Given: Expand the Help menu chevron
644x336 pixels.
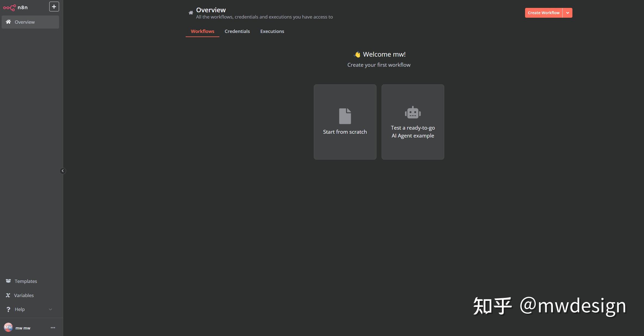Looking at the screenshot, I should 50,309.
